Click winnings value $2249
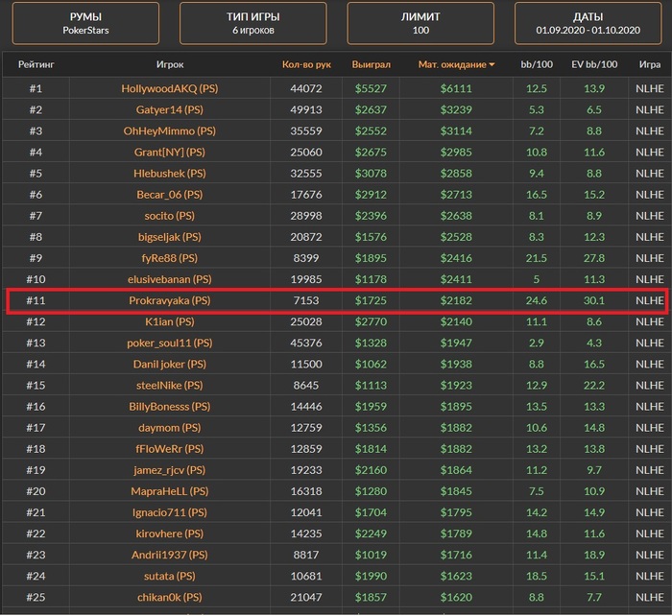The image size is (672, 616). (371, 533)
